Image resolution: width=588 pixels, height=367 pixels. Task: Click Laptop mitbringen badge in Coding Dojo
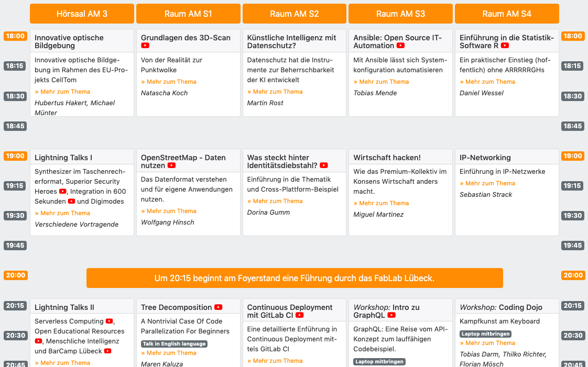coord(485,334)
